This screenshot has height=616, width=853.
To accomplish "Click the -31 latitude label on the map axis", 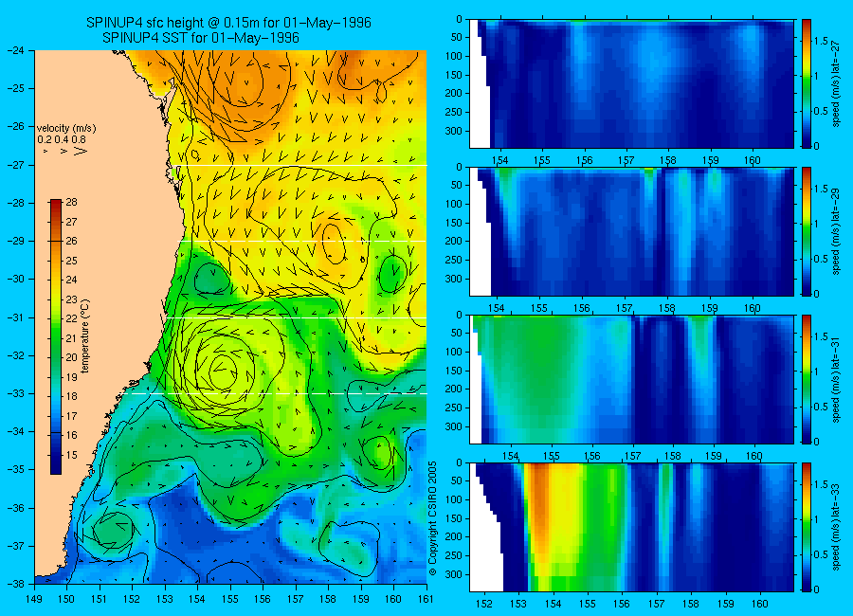I will point(16,317).
